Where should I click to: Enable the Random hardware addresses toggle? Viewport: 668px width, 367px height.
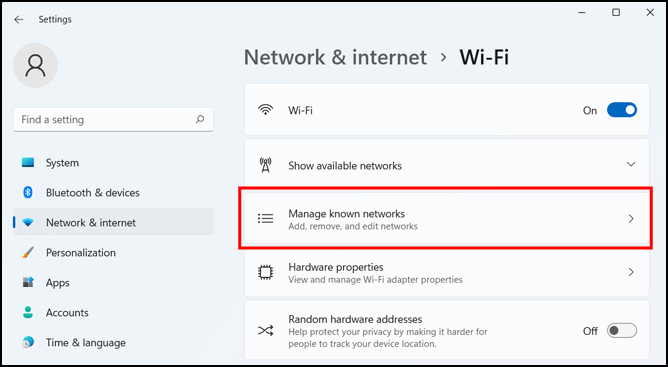pyautogui.click(x=622, y=331)
